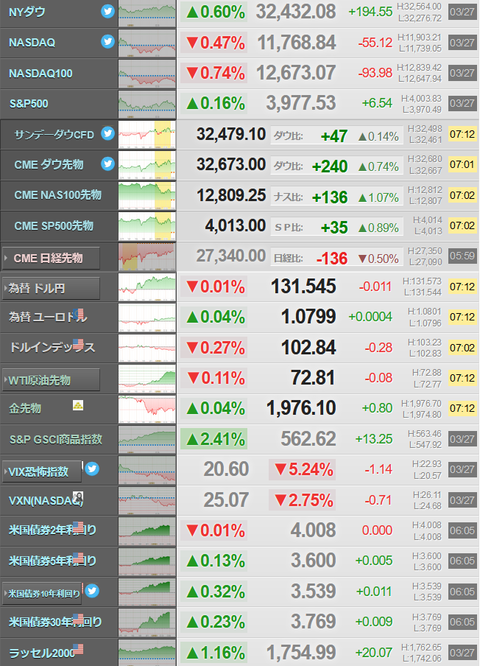Open the 金先物 label
This screenshot has height=666, width=480.
25,408
